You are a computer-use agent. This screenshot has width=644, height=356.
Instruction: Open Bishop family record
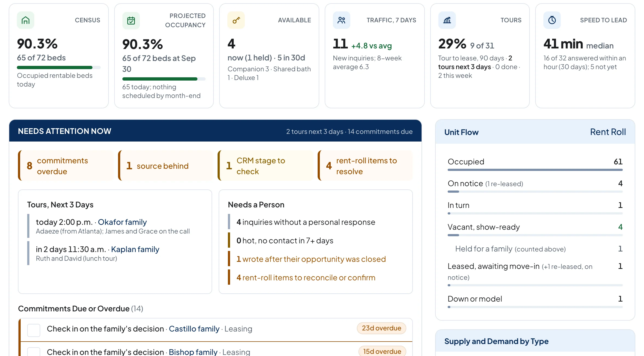(193, 352)
